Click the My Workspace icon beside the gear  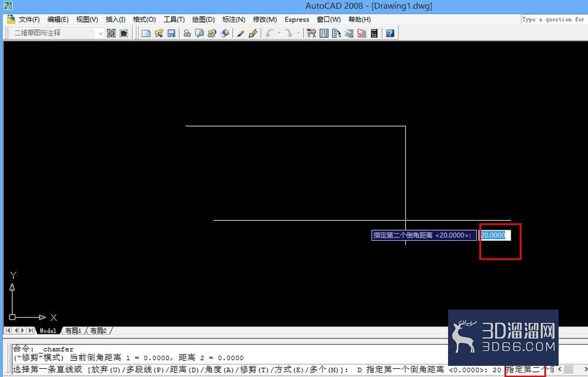(123, 33)
